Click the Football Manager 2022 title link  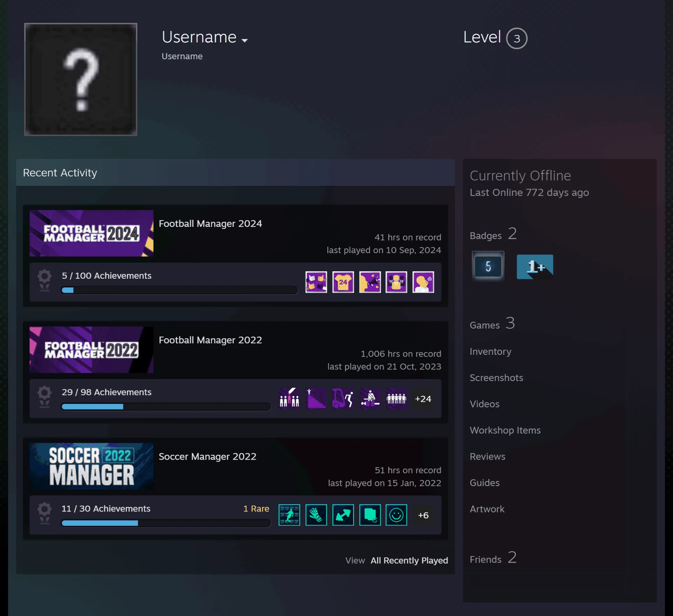210,340
